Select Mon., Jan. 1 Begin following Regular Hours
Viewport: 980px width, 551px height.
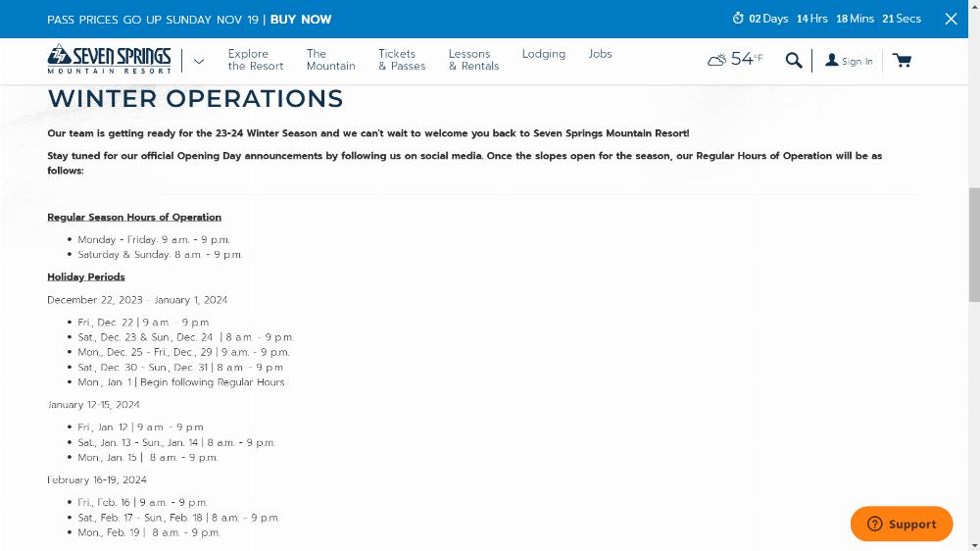pyautogui.click(x=181, y=382)
